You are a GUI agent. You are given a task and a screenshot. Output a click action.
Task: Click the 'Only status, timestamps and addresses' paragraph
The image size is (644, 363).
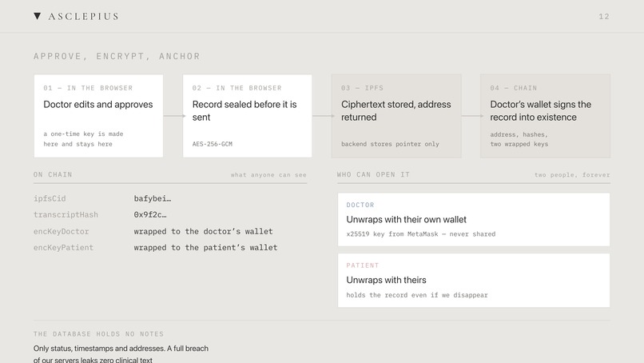pos(121,353)
